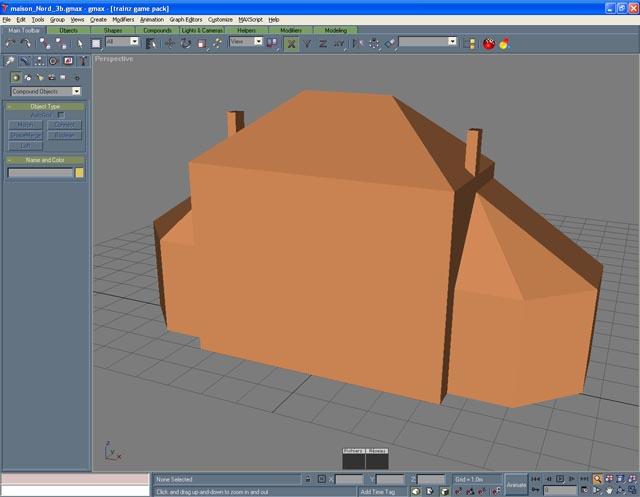Click the Select Object arrow tool
640x497 pixels.
81,43
